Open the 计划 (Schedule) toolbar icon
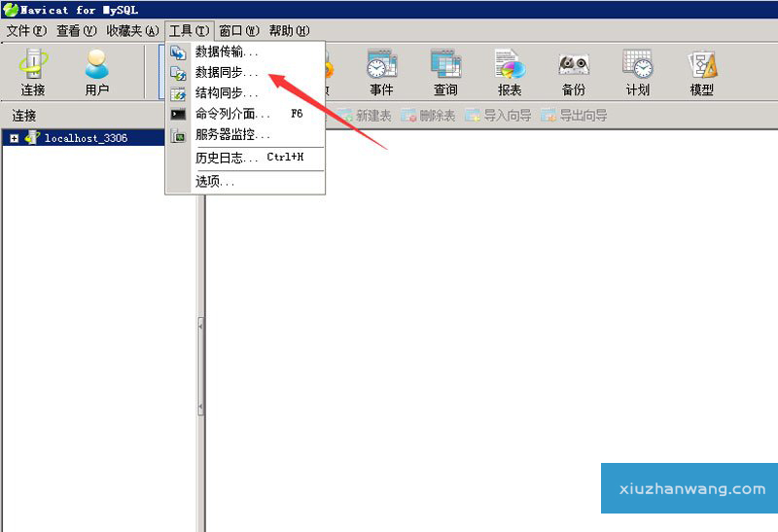Image resolution: width=778 pixels, height=532 pixels. click(x=638, y=72)
